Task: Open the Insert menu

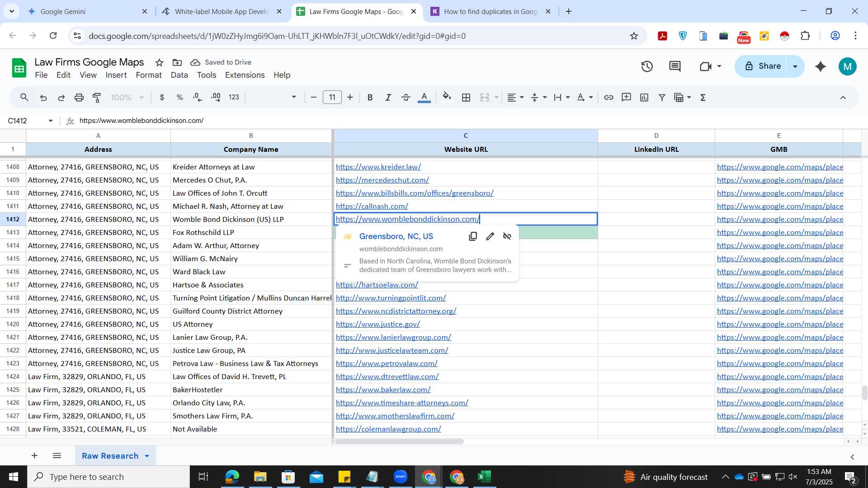Action: pos(116,75)
